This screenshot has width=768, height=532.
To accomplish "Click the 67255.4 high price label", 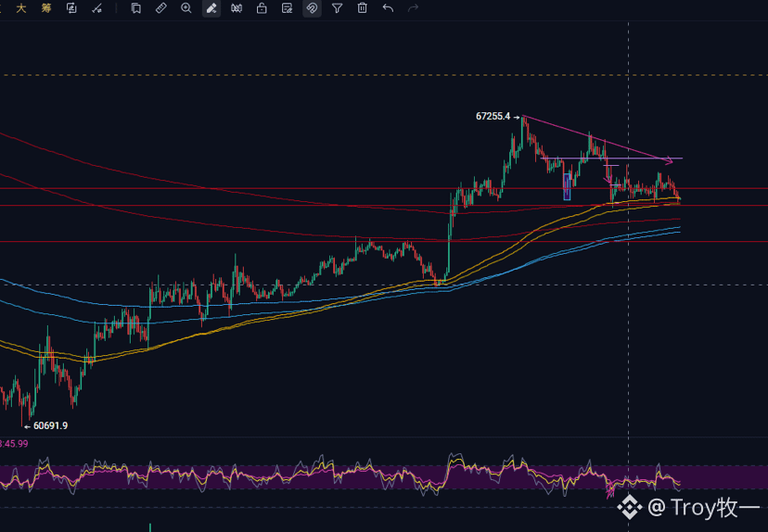I will tap(493, 117).
